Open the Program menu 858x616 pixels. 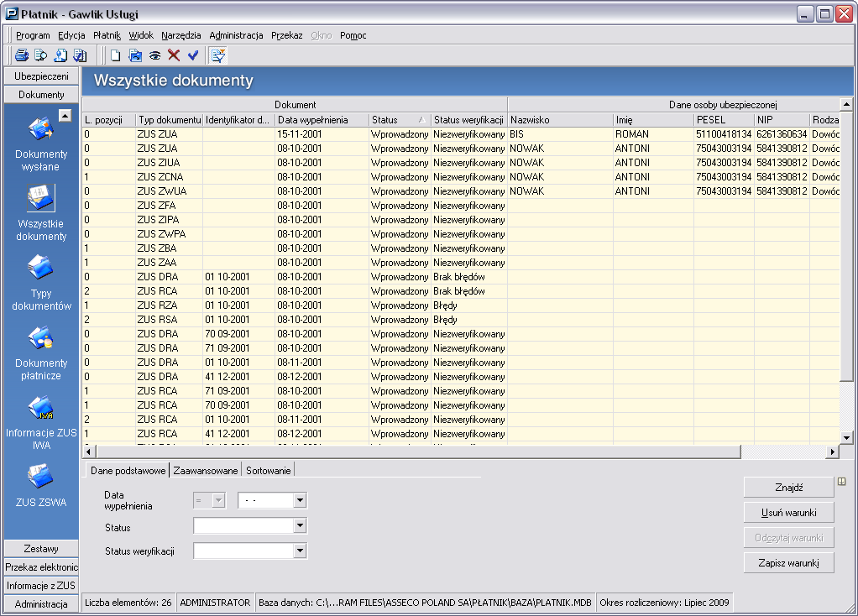(x=33, y=35)
